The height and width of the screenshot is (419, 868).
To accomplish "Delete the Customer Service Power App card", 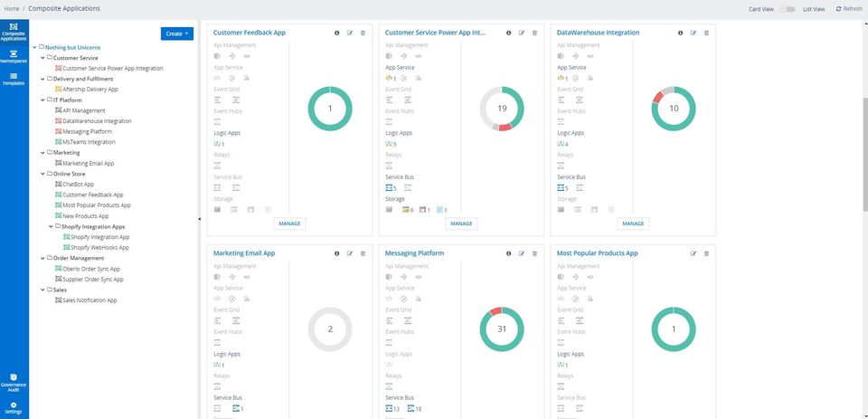I will [x=534, y=33].
